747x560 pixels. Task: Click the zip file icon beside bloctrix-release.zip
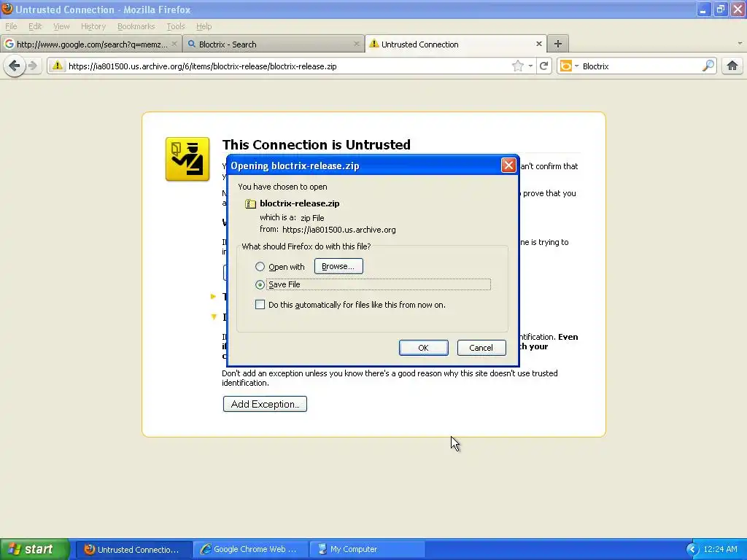pyautogui.click(x=250, y=204)
